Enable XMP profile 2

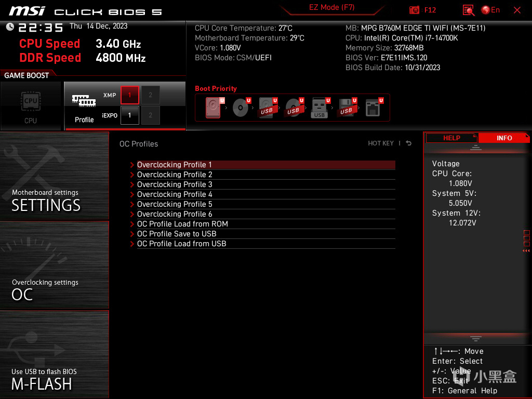pyautogui.click(x=150, y=95)
